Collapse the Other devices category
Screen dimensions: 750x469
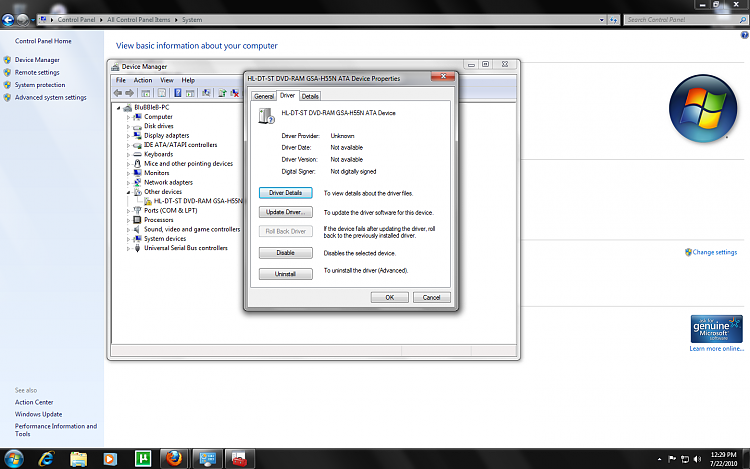(128, 192)
